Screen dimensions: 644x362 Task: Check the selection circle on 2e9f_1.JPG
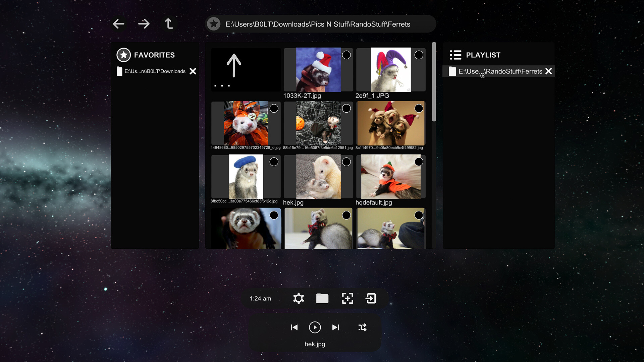pyautogui.click(x=419, y=55)
